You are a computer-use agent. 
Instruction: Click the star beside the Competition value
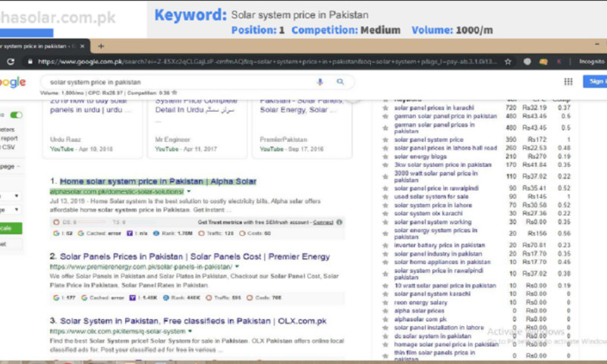tap(174, 93)
